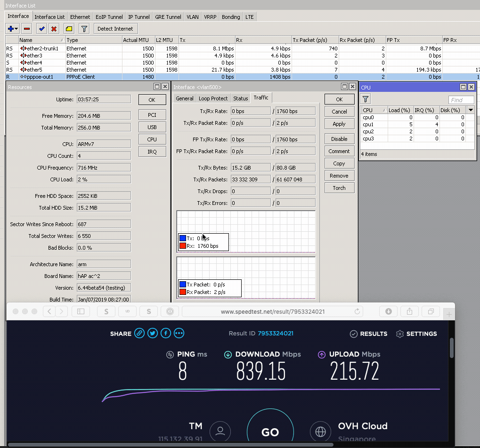Image resolution: width=480 pixels, height=448 pixels.
Task: Click the yellow comment note icon
Action: click(x=69, y=29)
